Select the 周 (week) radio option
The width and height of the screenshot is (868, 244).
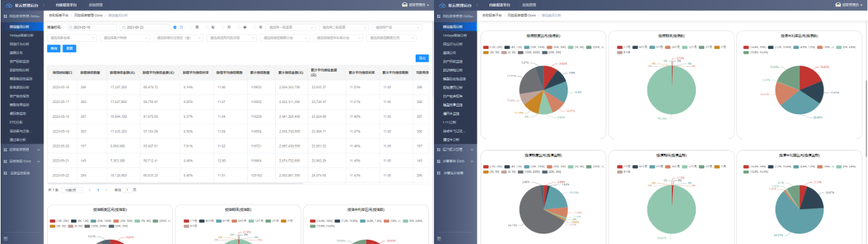tap(191, 28)
